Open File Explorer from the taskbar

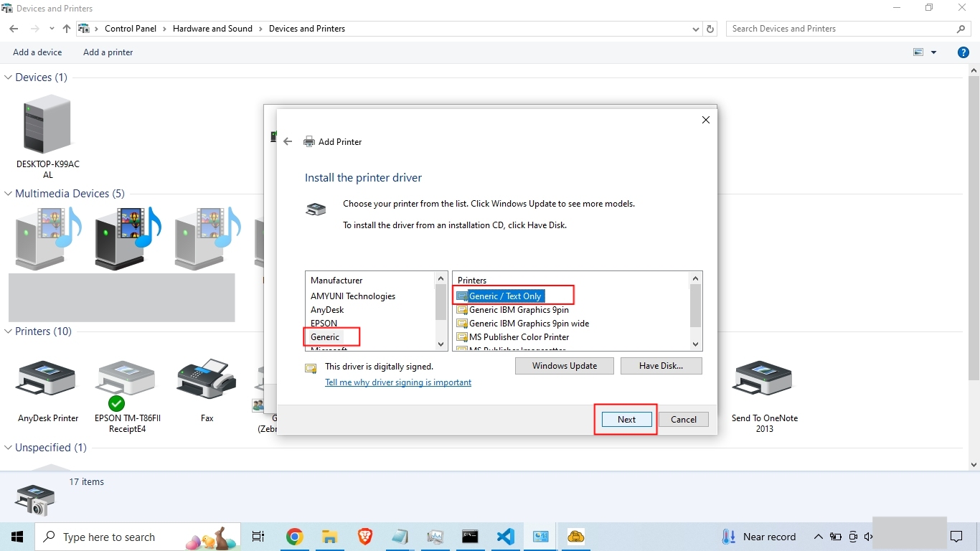pos(329,537)
